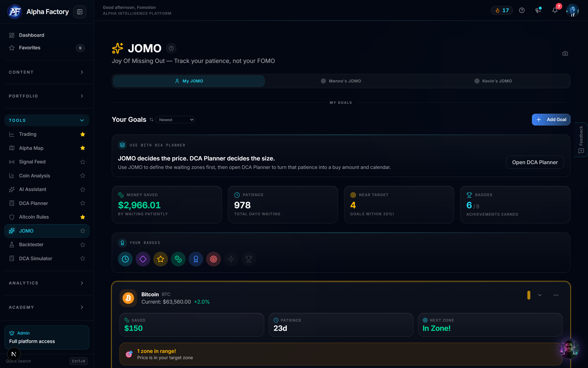Click Open DCA Planner button
This screenshot has height=368, width=588.
click(535, 162)
